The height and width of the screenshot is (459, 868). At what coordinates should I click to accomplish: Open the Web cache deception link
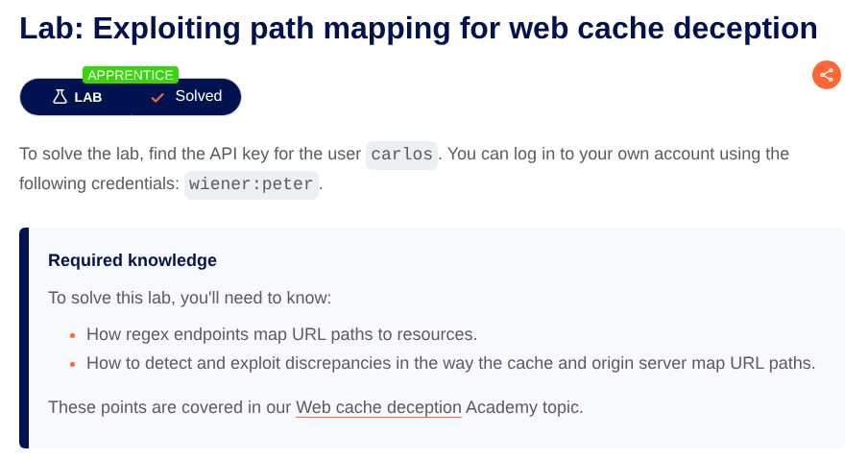378,407
